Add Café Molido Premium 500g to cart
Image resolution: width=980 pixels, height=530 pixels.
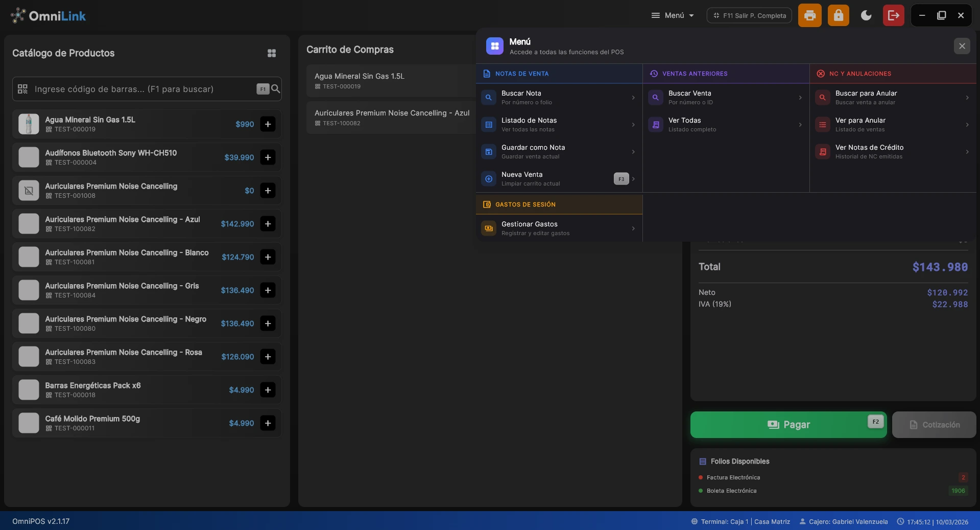coord(268,423)
